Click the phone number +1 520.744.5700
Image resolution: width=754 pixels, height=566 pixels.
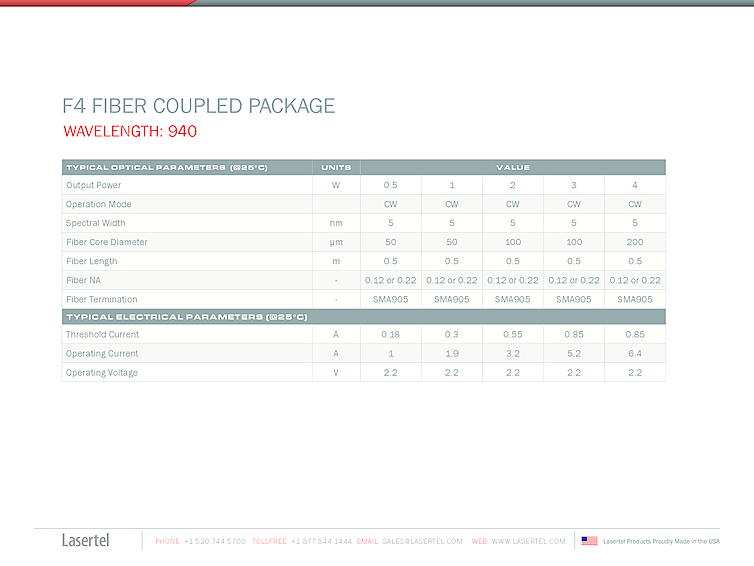(x=214, y=541)
